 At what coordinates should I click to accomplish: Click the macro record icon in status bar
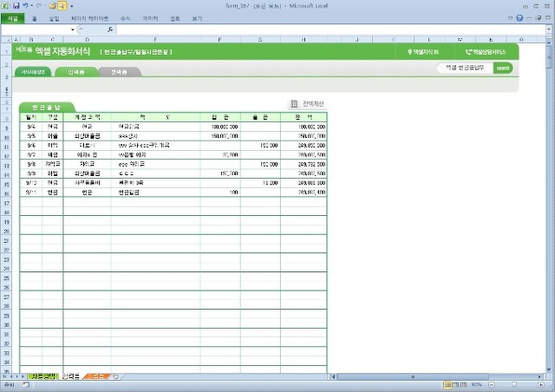click(25, 385)
